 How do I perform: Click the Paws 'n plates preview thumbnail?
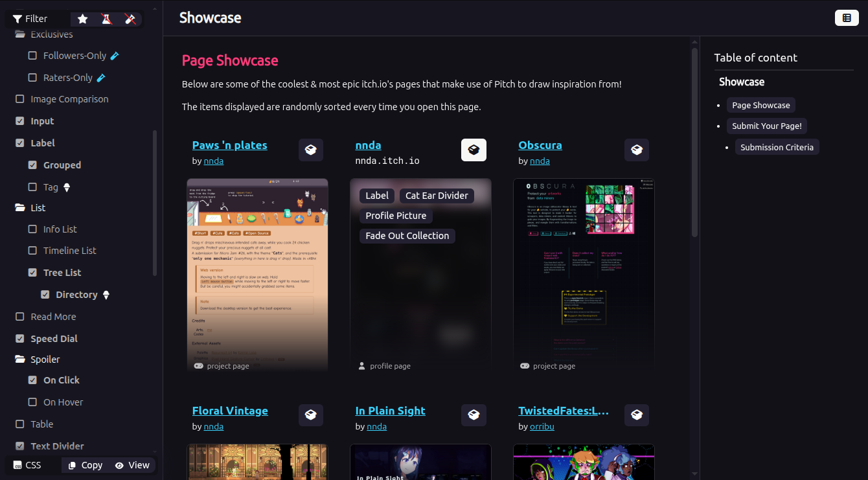pos(258,275)
